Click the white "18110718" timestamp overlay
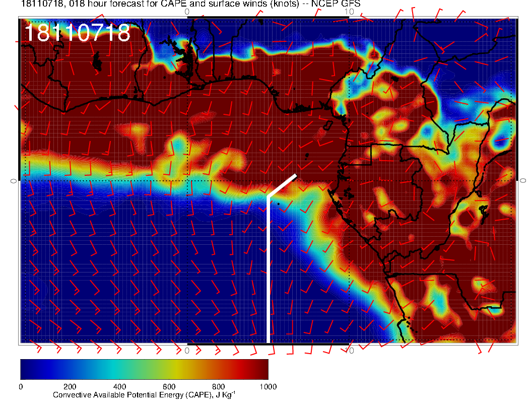The image size is (532, 411). click(77, 33)
